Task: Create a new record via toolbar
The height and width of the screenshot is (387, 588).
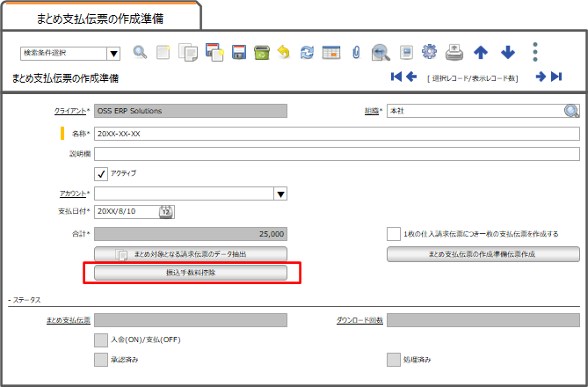Action: point(163,52)
